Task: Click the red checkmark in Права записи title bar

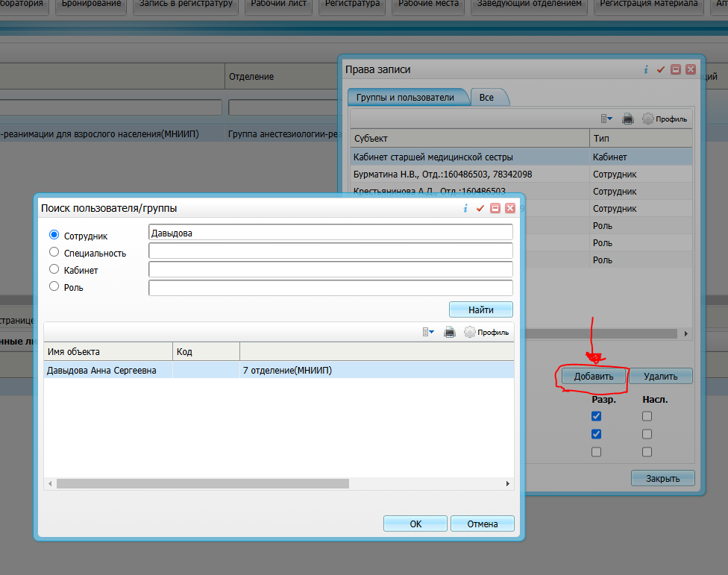Action: pos(660,69)
